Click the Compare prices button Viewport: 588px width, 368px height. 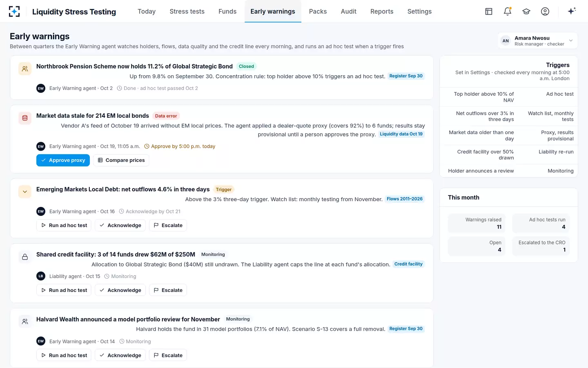(x=121, y=160)
